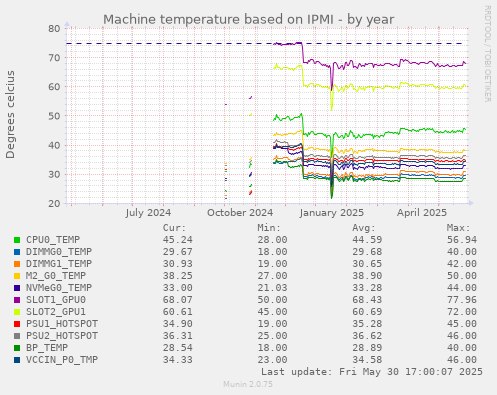Viewport: 497px width, 395px height.
Task: Click the 20 degree y-axis tick label
Action: tap(54, 204)
